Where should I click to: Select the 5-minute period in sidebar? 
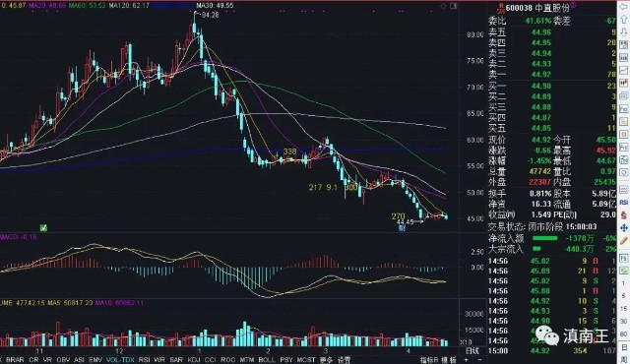click(x=623, y=296)
